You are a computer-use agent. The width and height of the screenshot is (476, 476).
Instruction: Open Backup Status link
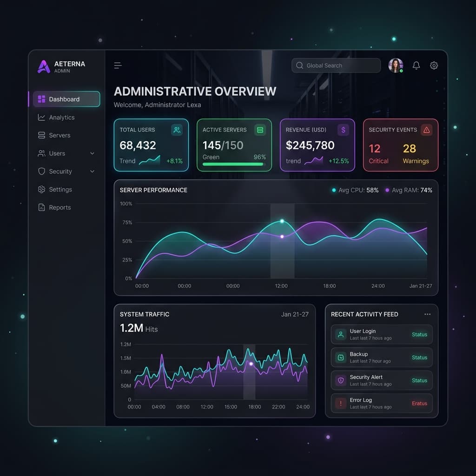[419, 357]
